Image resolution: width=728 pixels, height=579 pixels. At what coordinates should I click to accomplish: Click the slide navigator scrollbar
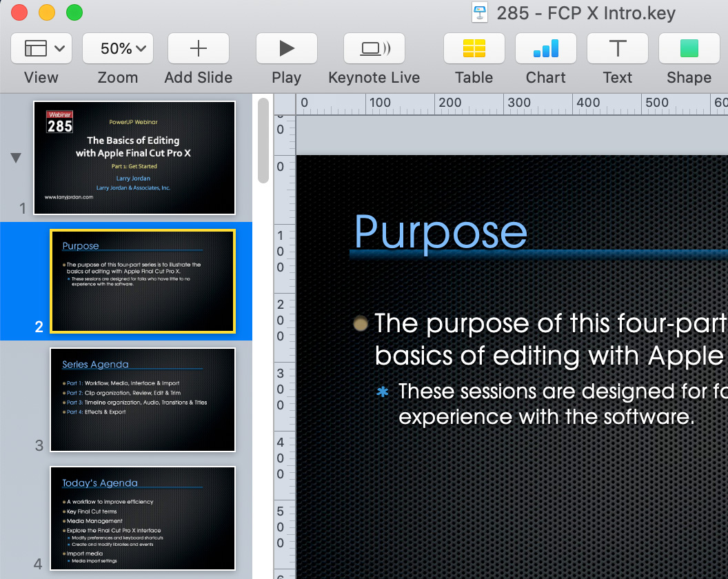tap(263, 140)
